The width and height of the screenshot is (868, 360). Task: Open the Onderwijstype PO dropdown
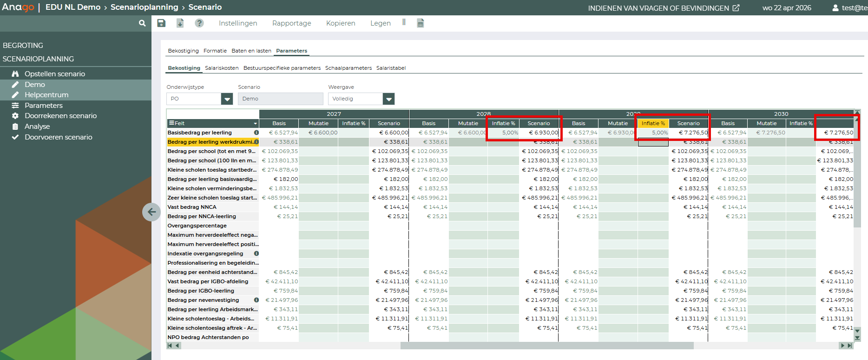227,99
